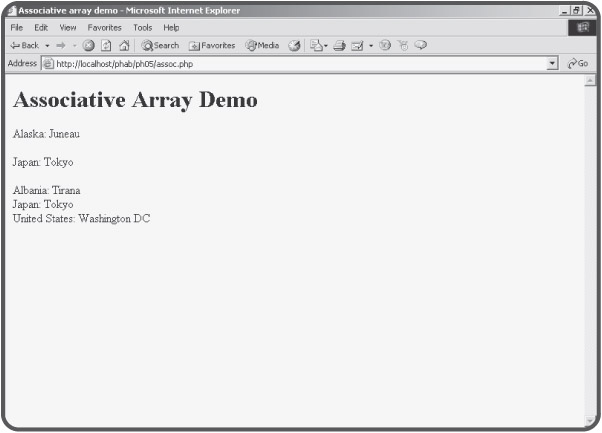
Task: Open the address bar dropdown list
Action: 553,63
